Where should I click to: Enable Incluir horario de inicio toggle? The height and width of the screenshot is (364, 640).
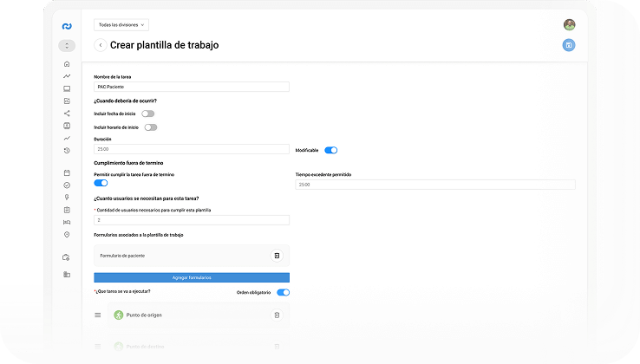(151, 127)
